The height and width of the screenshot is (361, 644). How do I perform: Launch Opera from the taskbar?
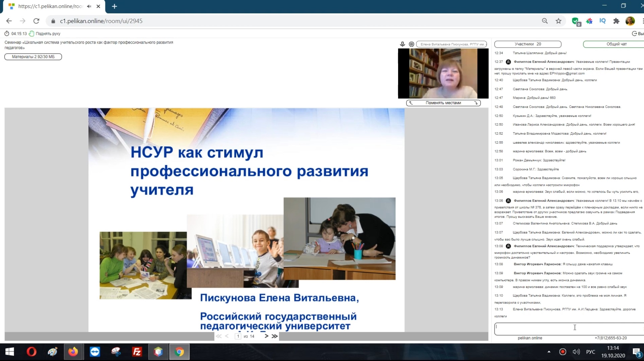coord(31,352)
